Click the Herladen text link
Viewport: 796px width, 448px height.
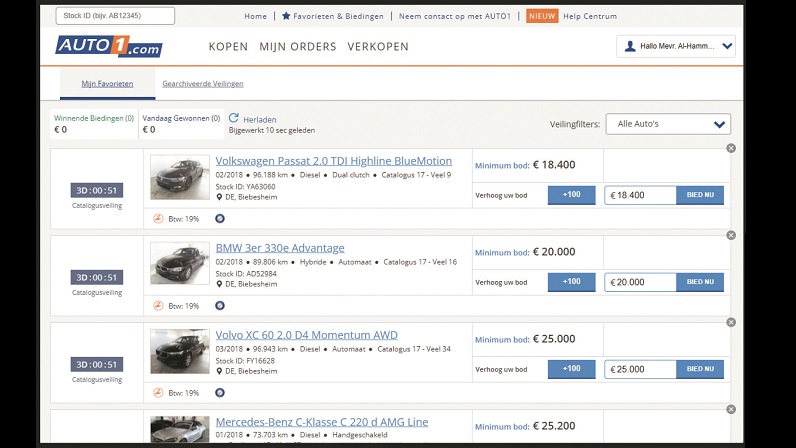259,120
